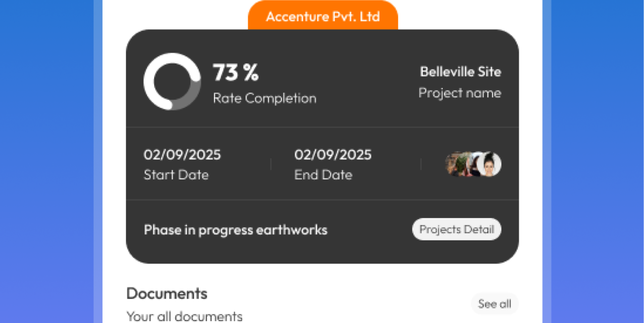The height and width of the screenshot is (323, 644).
Task: Click the Start Date label
Action: [176, 175]
